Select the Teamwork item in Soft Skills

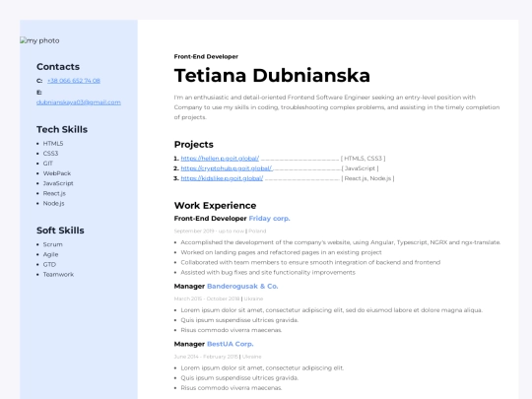coord(58,274)
